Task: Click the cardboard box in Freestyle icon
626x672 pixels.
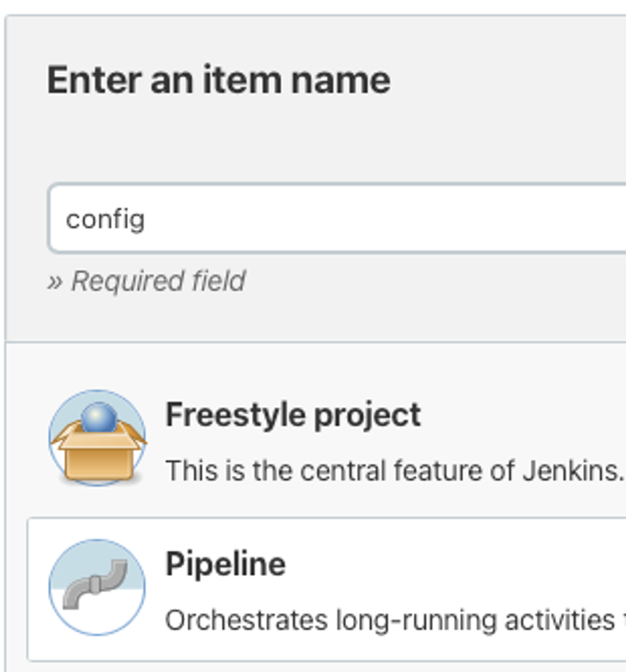Action: point(99,458)
